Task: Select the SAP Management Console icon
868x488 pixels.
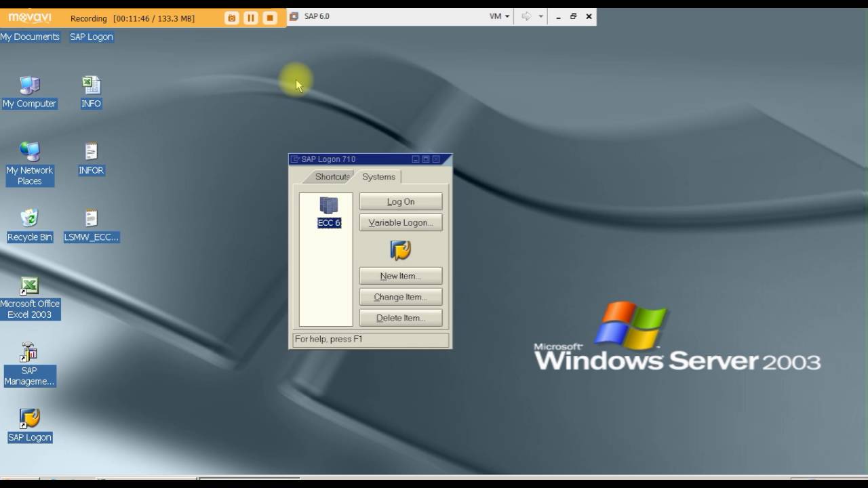Action: point(29,365)
